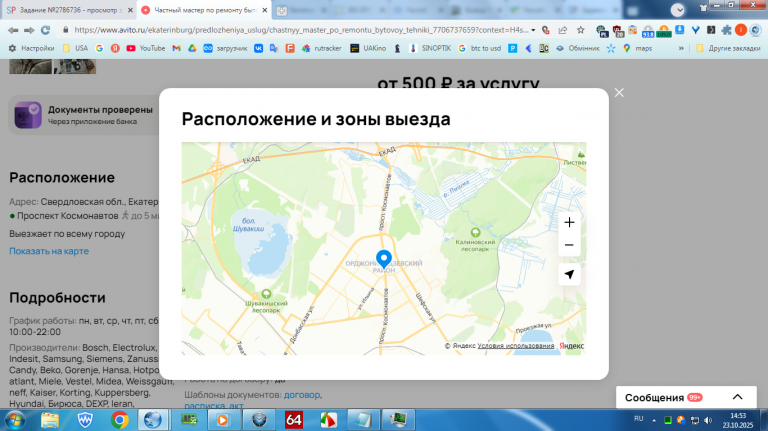This screenshot has height=431, width=768.
Task: Open 'Сообщения' messages panel
Action: coord(686,397)
